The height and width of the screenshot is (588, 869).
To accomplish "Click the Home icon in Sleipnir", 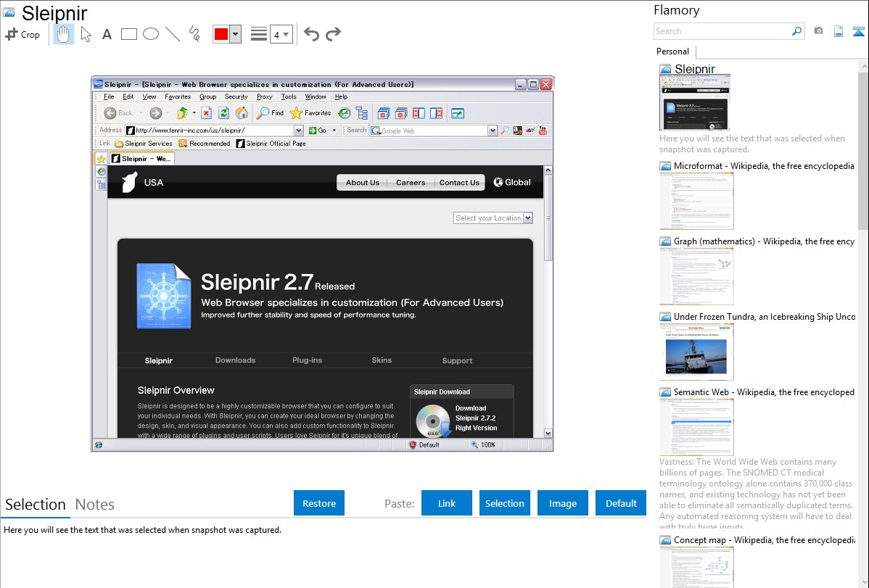I will click(x=242, y=113).
